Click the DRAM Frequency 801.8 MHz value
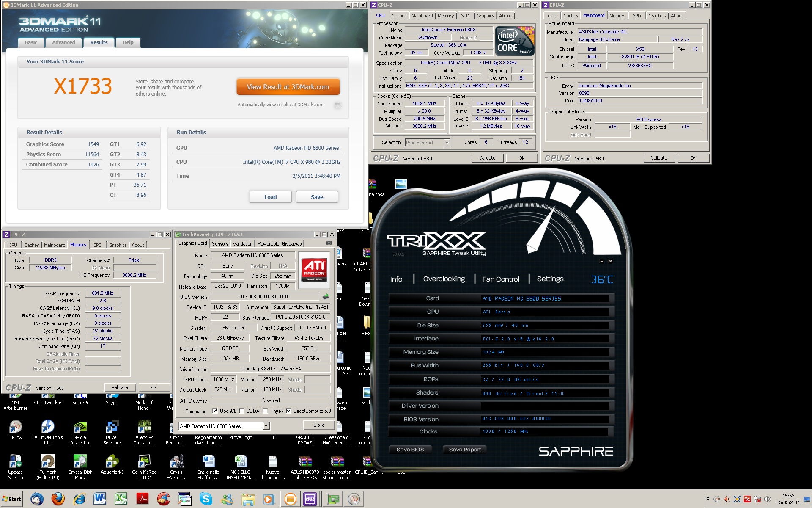812x508 pixels. [103, 293]
